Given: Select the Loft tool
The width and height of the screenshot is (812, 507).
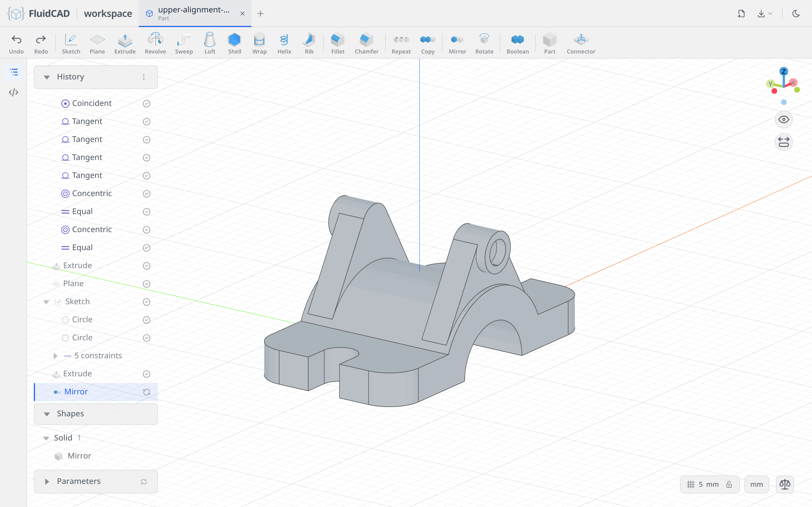Looking at the screenshot, I should pos(210,43).
